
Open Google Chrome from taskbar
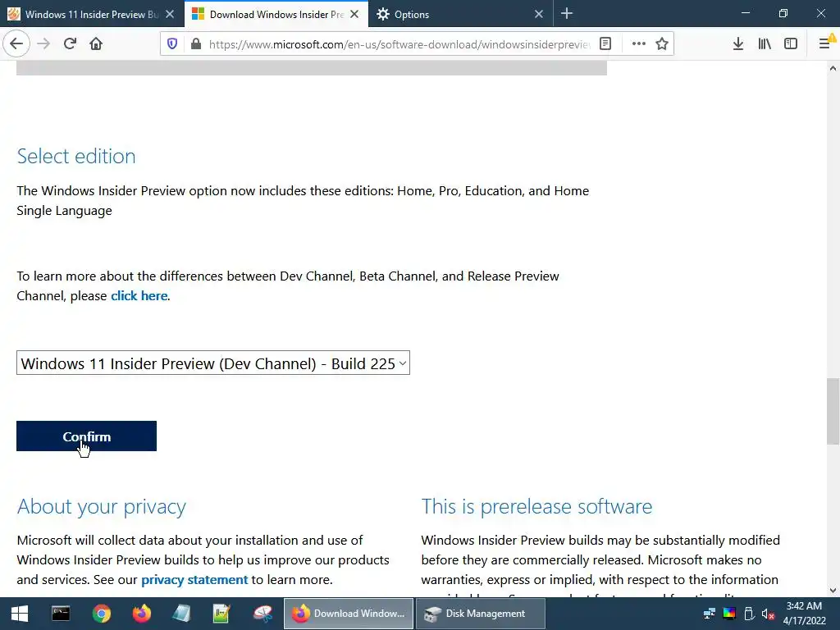101,614
